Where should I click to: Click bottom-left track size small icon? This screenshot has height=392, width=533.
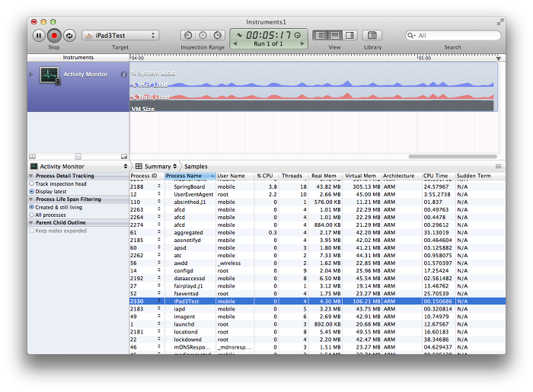click(x=32, y=157)
